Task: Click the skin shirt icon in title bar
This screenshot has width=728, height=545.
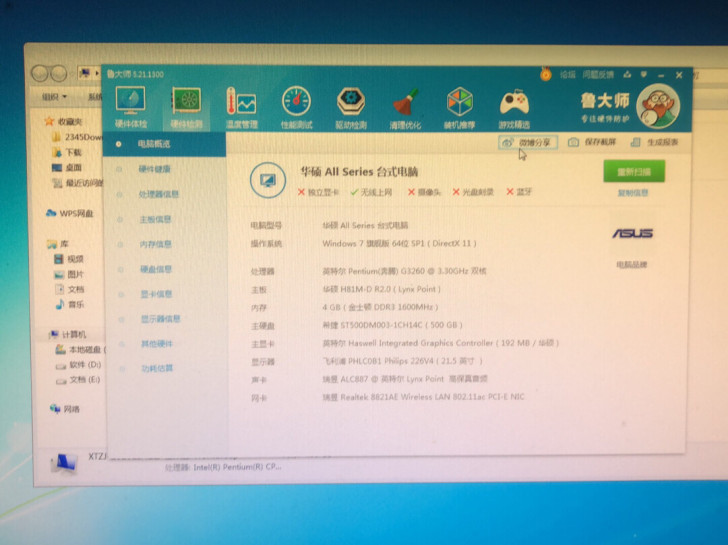Action: pos(627,74)
